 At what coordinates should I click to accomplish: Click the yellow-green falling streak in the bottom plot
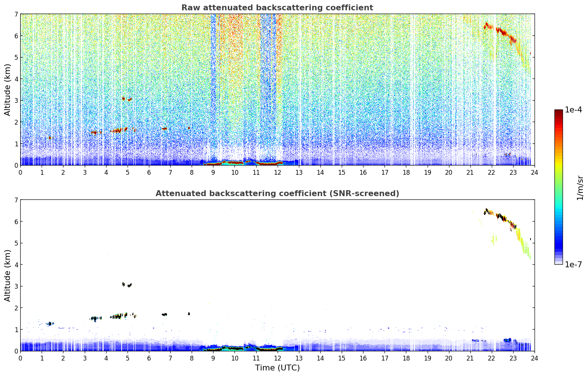point(524,242)
